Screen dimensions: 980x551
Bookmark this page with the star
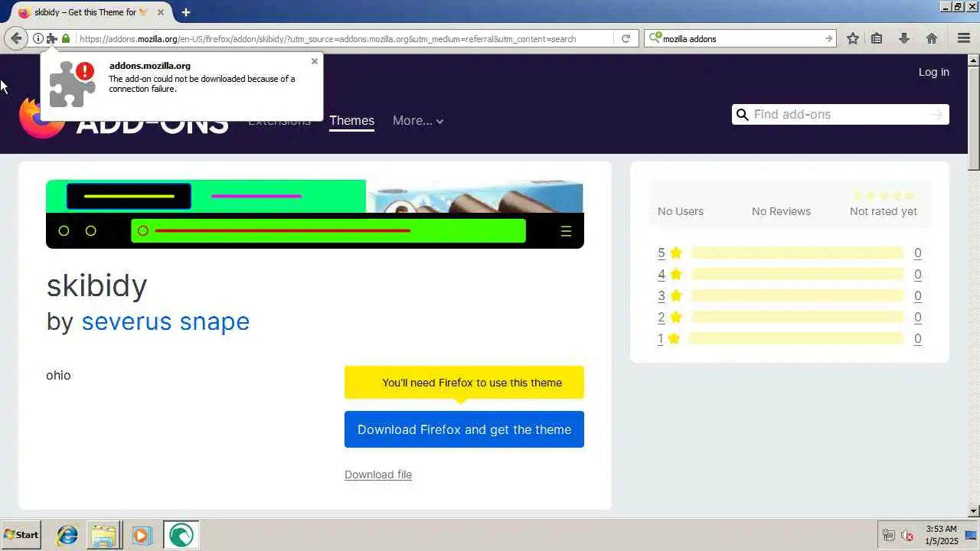click(x=852, y=38)
